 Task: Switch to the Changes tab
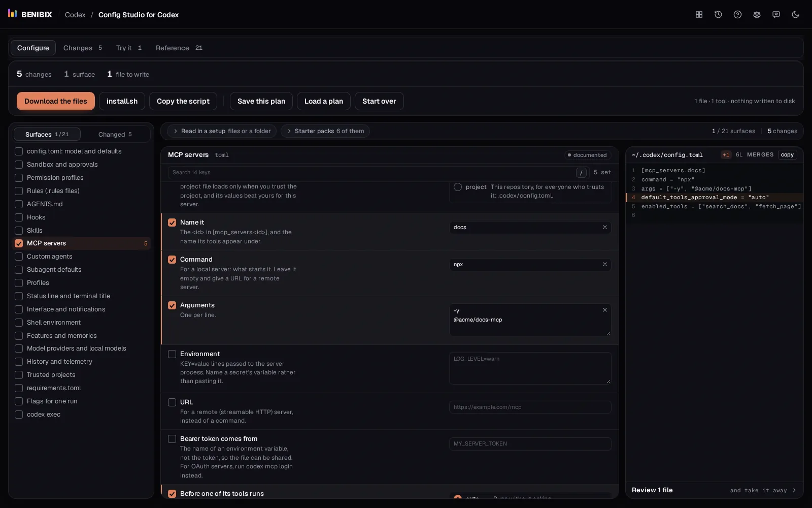(83, 48)
